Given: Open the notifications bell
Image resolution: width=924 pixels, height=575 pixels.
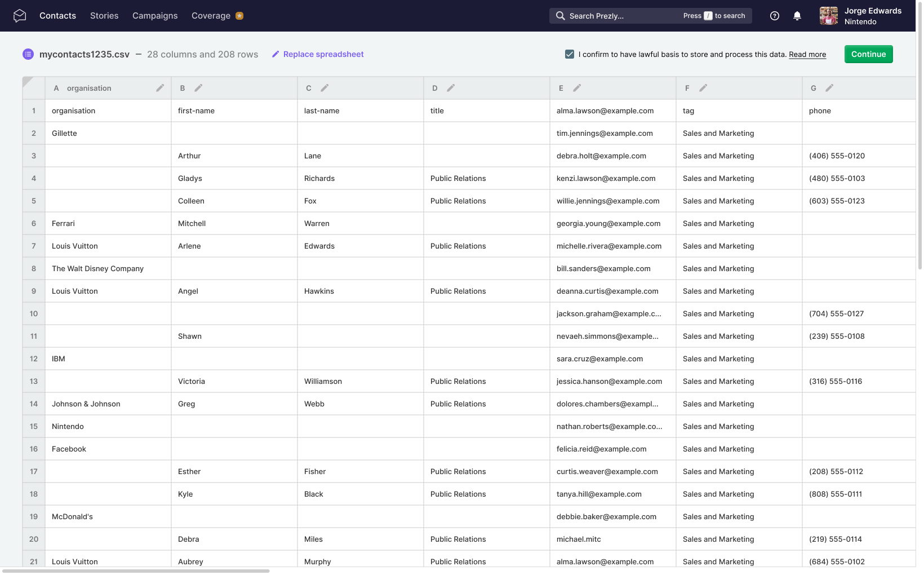Looking at the screenshot, I should coord(797,16).
